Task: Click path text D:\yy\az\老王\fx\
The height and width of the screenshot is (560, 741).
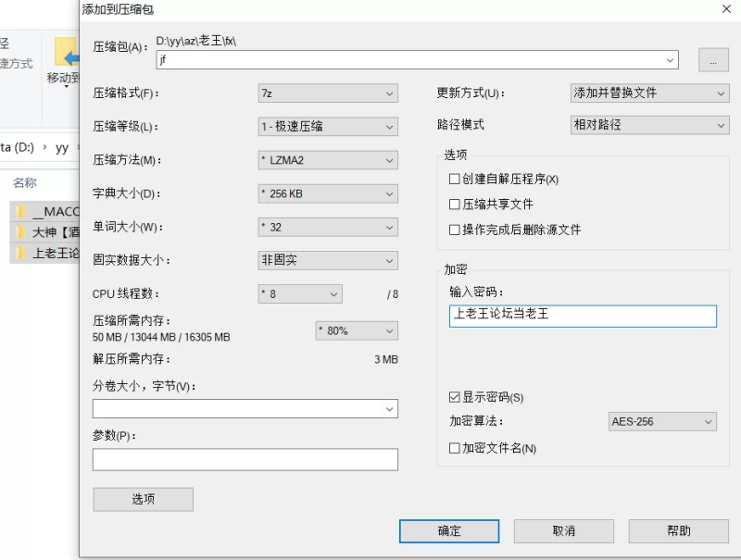Action: tap(196, 41)
